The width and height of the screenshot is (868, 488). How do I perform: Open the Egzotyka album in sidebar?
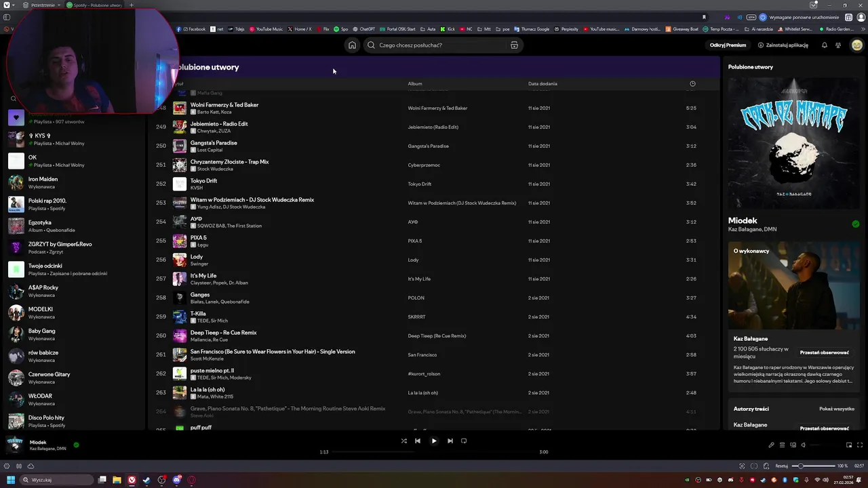click(76, 226)
